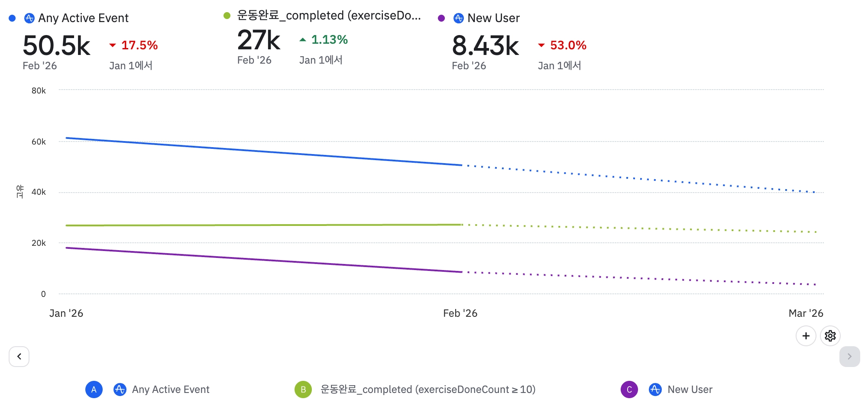Click blue line's Feb '26 data point
The height and width of the screenshot is (412, 868).
click(461, 165)
